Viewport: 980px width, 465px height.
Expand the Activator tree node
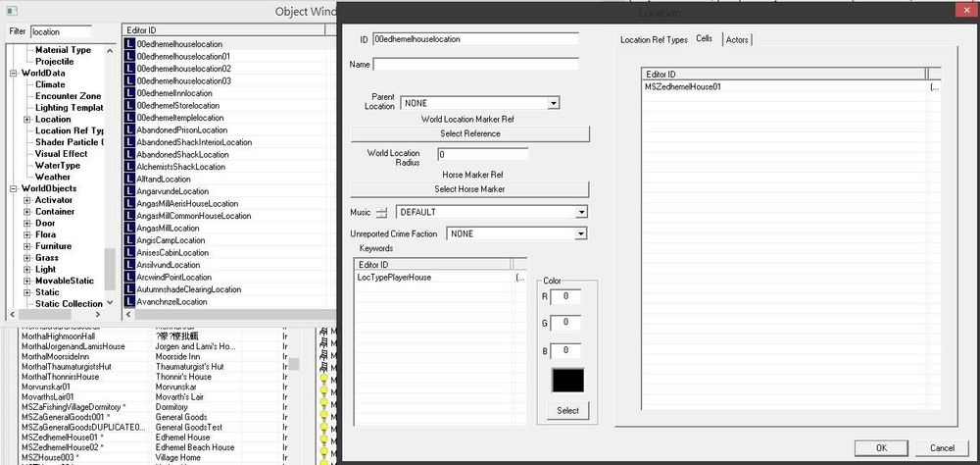point(26,200)
